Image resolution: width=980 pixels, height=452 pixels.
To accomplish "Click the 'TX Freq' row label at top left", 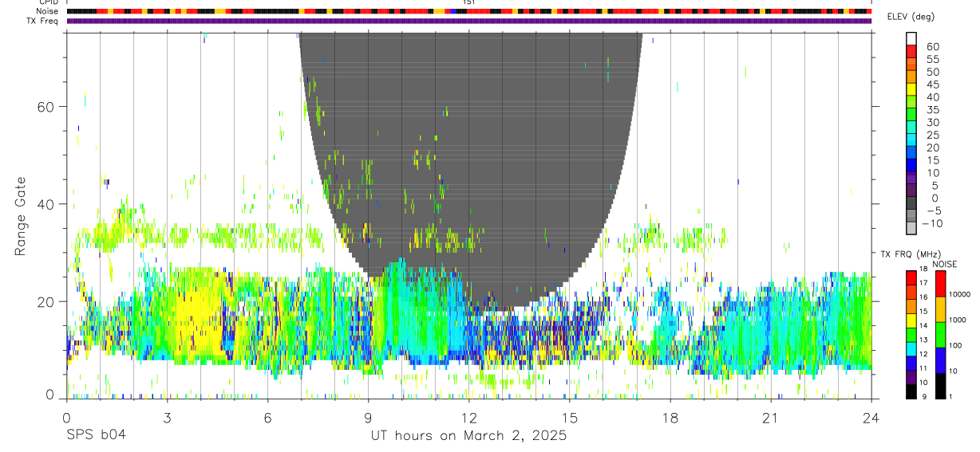I will click(43, 21).
